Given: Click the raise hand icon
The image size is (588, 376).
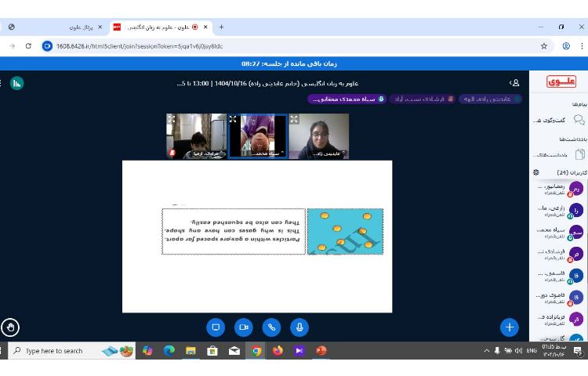Looking at the screenshot, I should click(10, 327).
